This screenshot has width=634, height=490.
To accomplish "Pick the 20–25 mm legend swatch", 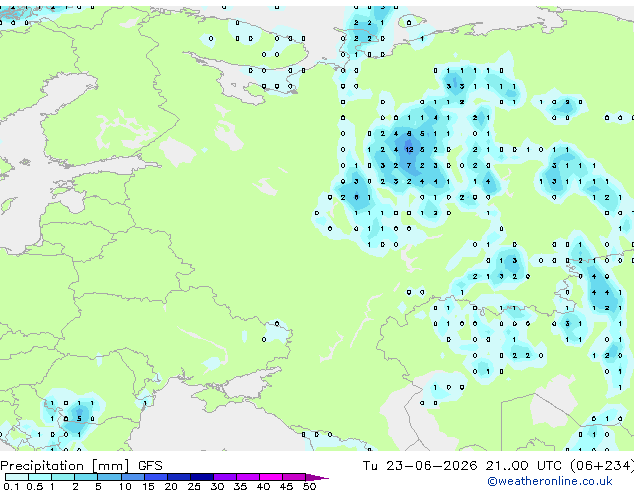I will tap(179, 477).
